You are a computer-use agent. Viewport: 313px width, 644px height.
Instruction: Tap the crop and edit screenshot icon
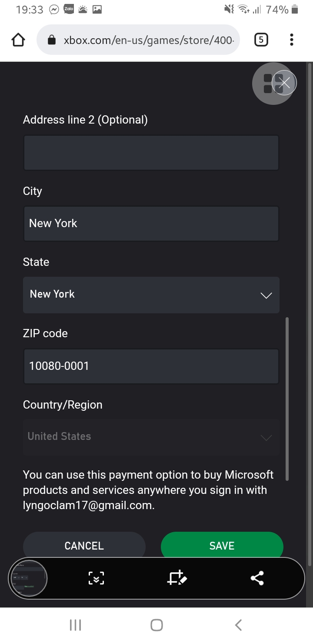tap(177, 578)
